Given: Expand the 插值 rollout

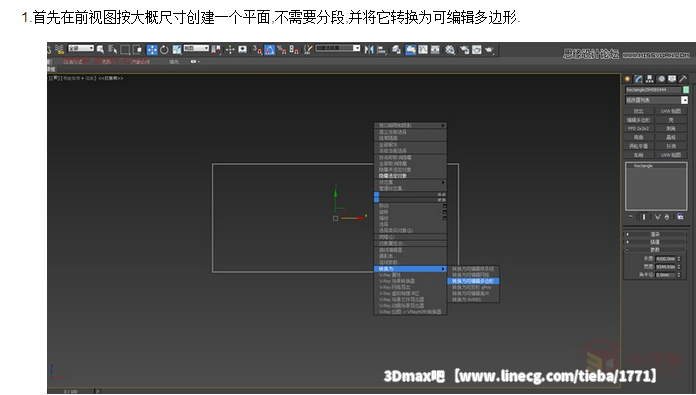Looking at the screenshot, I should click(x=655, y=242).
